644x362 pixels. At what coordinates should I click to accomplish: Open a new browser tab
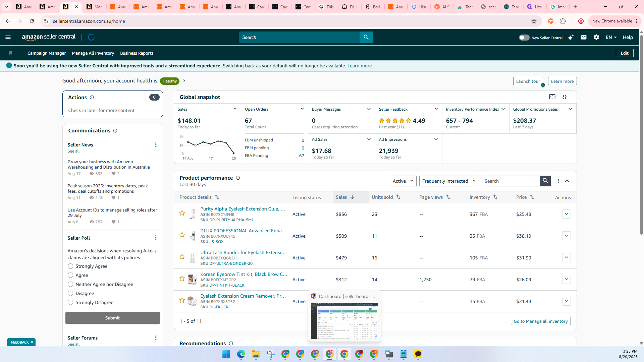575,7
